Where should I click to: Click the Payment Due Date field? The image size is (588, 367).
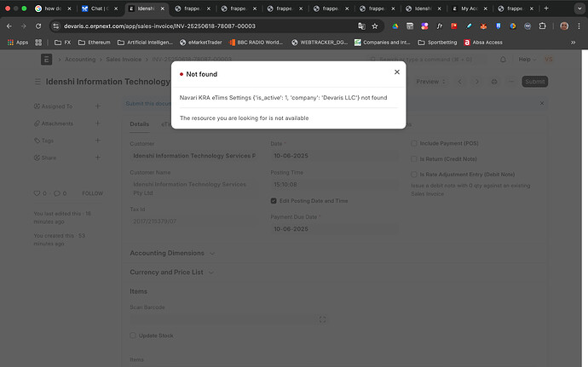335,229
